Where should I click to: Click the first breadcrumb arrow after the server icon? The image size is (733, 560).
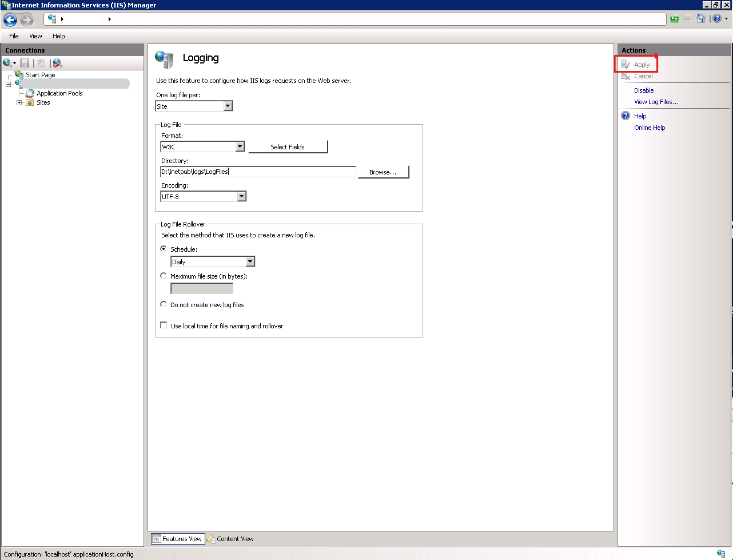coord(62,19)
